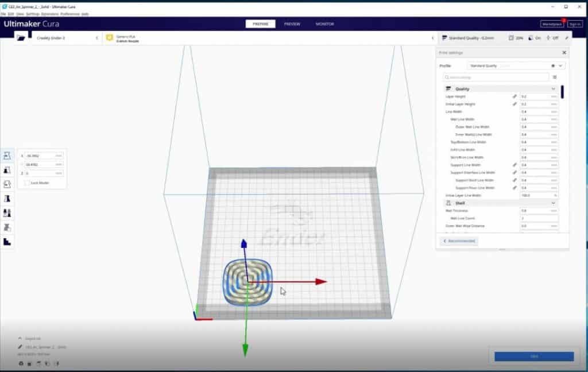The image size is (588, 372).
Task: Switch back to Recommended settings
Action: click(x=459, y=241)
